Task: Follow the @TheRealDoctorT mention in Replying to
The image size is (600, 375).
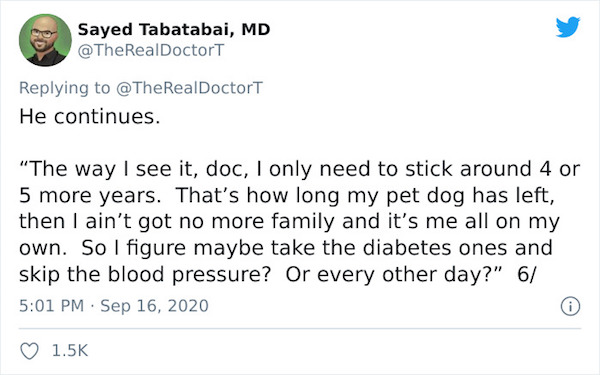Action: click(x=189, y=88)
